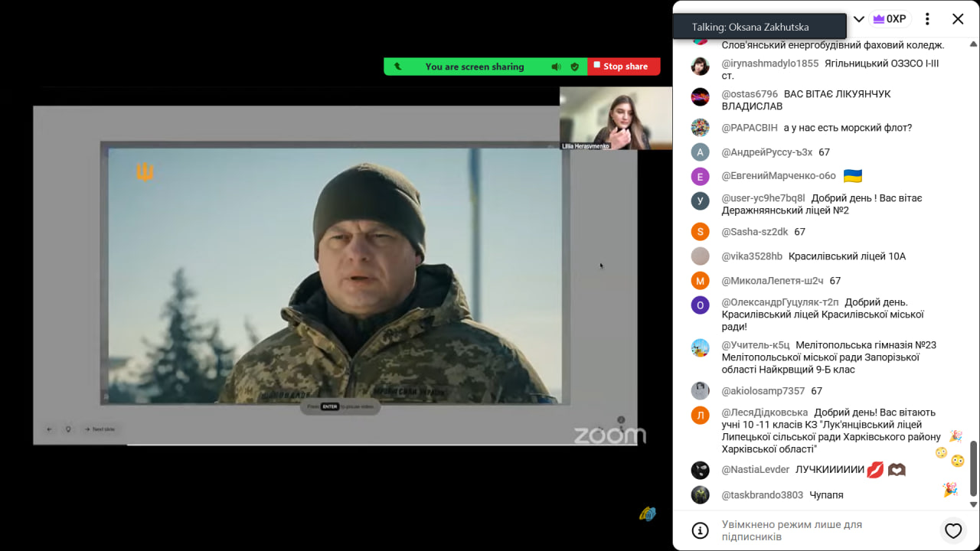Expand the chat mode dropdown chevron
980x551 pixels.
pos(859,19)
